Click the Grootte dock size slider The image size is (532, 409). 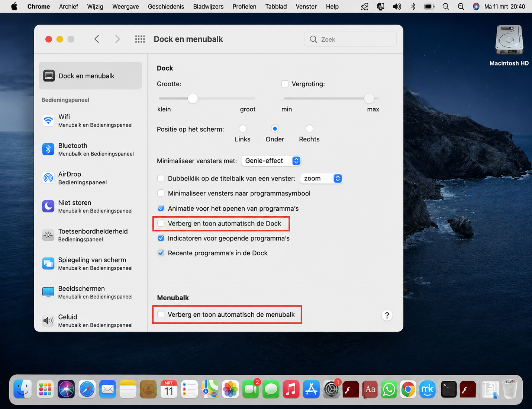point(207,98)
